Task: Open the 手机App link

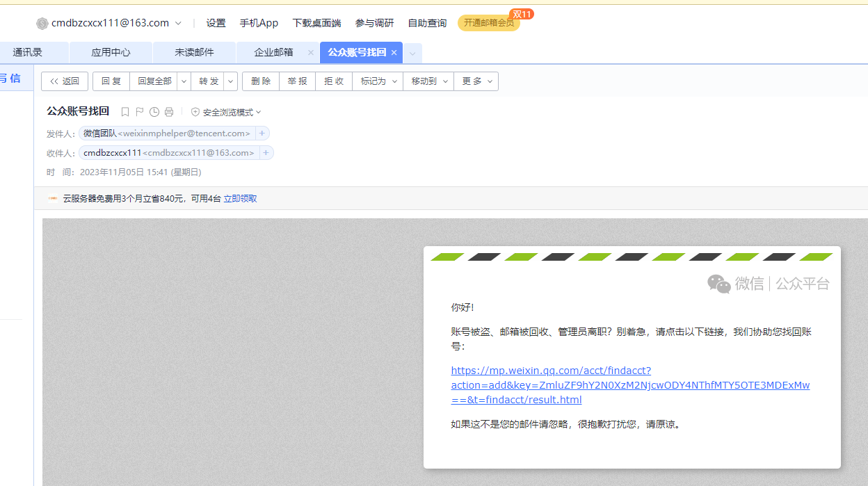Action: pyautogui.click(x=259, y=23)
